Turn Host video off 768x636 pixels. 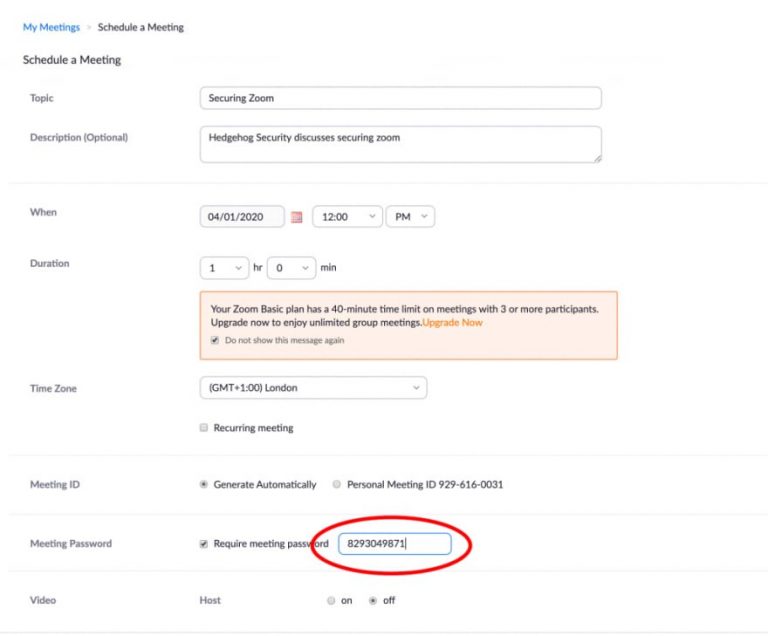click(x=373, y=601)
